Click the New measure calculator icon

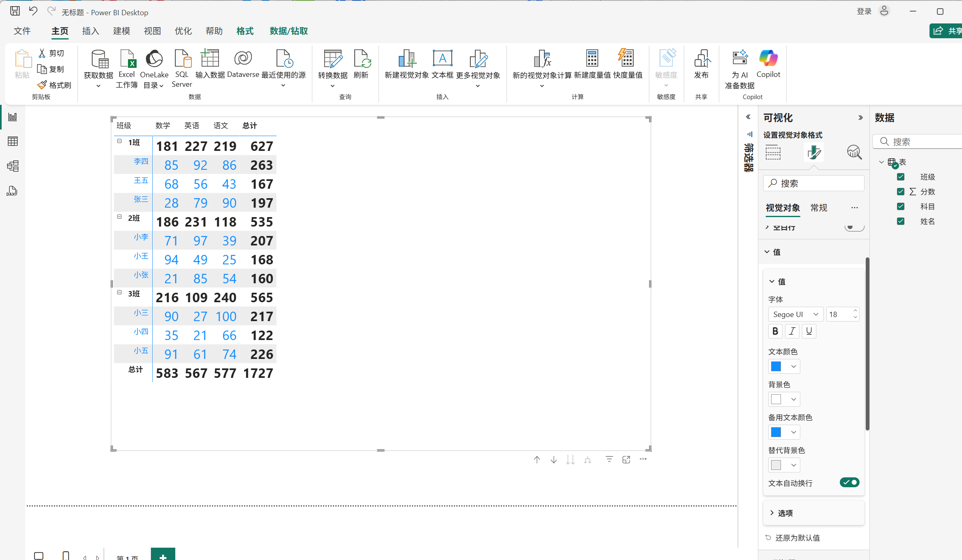(x=592, y=59)
